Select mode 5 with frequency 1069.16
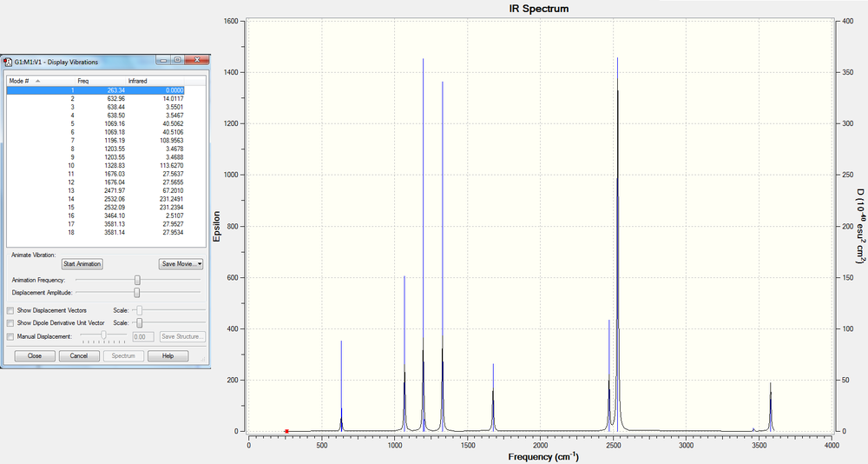 tap(95, 123)
